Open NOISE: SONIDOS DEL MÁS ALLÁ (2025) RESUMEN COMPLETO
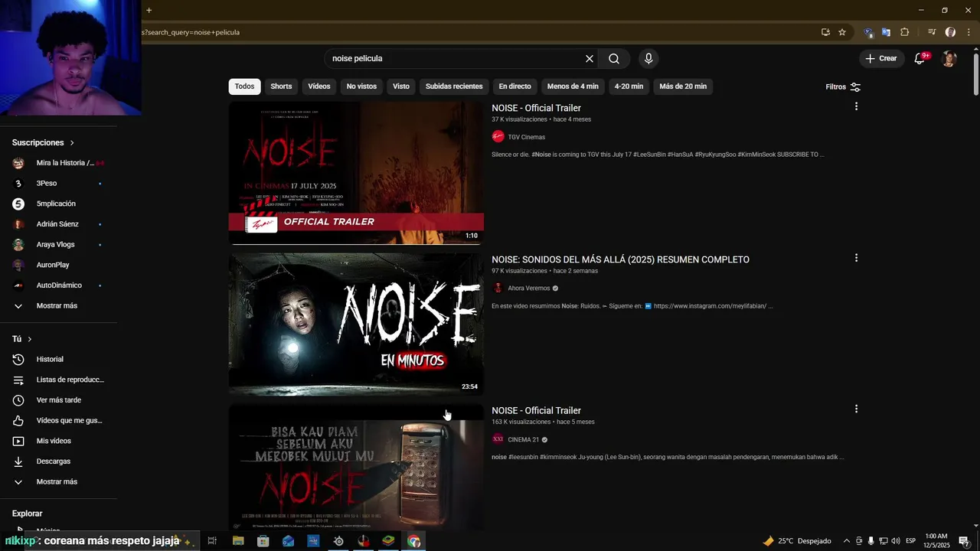The image size is (980, 551). click(620, 259)
